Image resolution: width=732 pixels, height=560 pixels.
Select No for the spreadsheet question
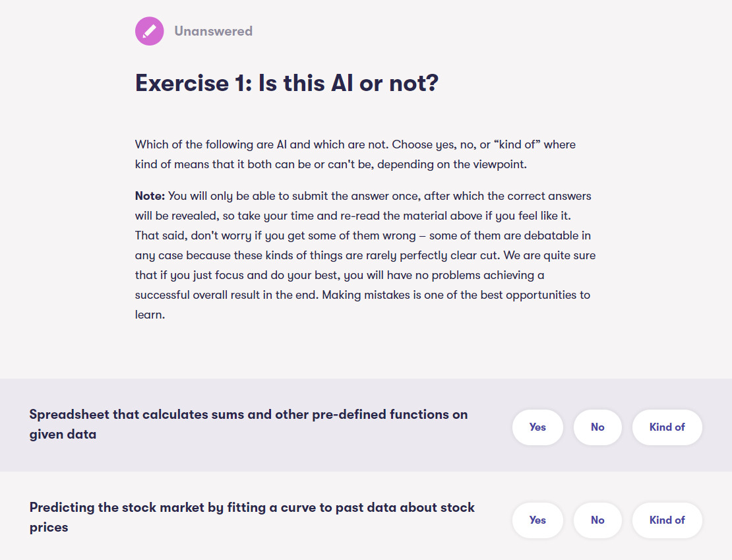click(x=597, y=427)
